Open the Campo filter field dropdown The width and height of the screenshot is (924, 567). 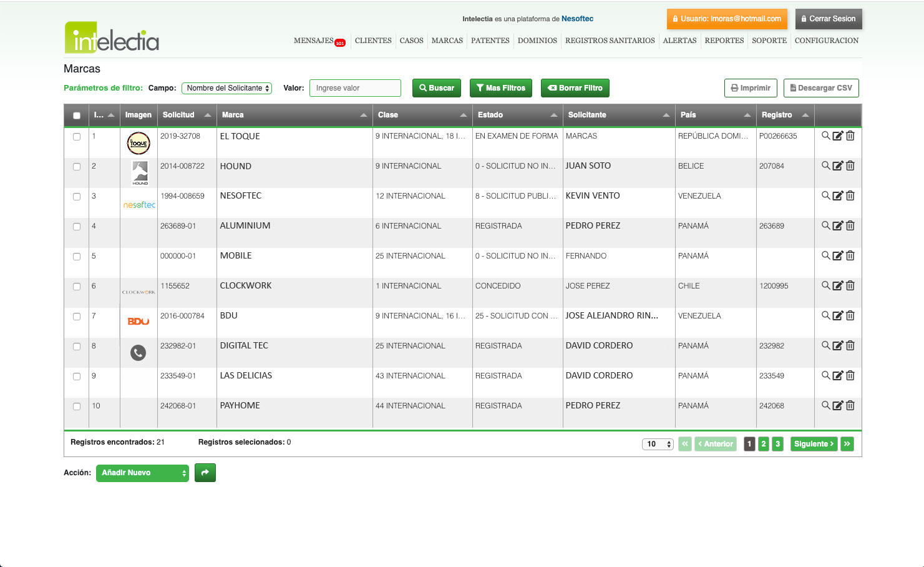pyautogui.click(x=226, y=88)
